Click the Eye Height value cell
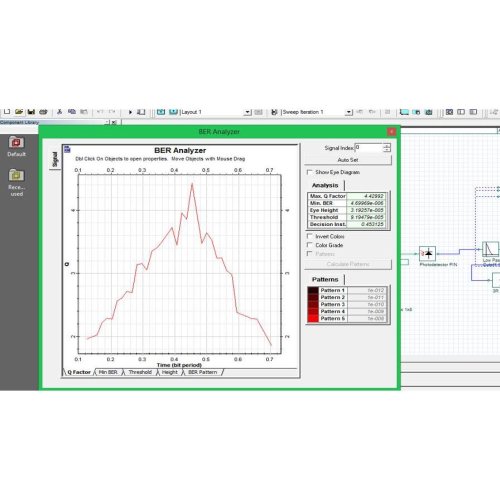This screenshot has height=500, width=500. 367,210
